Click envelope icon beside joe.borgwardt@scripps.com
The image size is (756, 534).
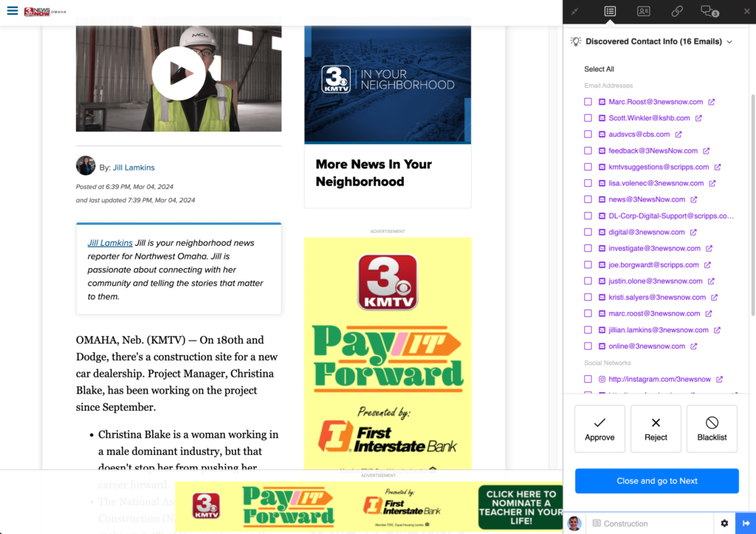(x=602, y=265)
